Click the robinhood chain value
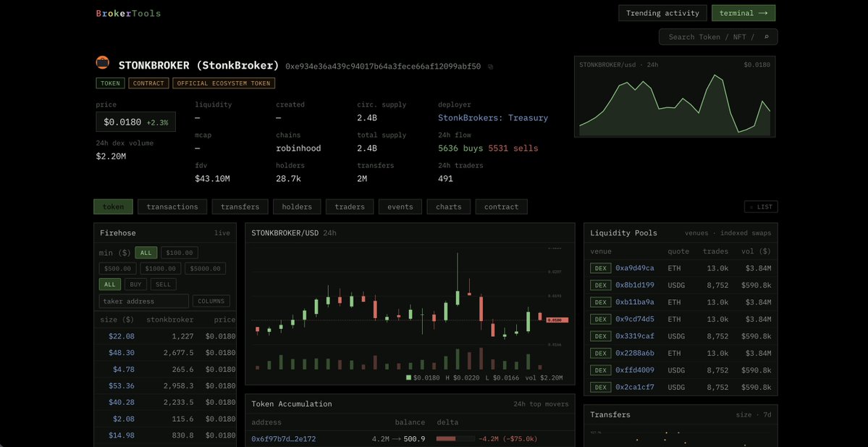Screen dimensions: 868x447 pyautogui.click(x=298, y=149)
